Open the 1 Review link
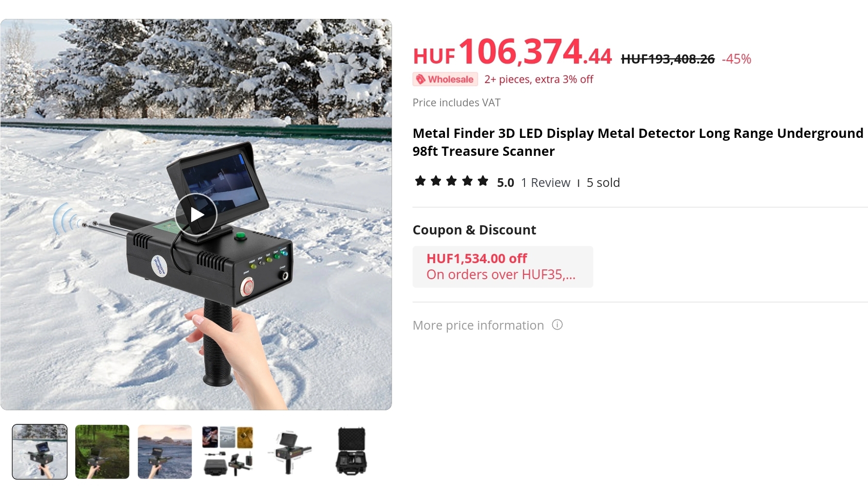 click(546, 183)
